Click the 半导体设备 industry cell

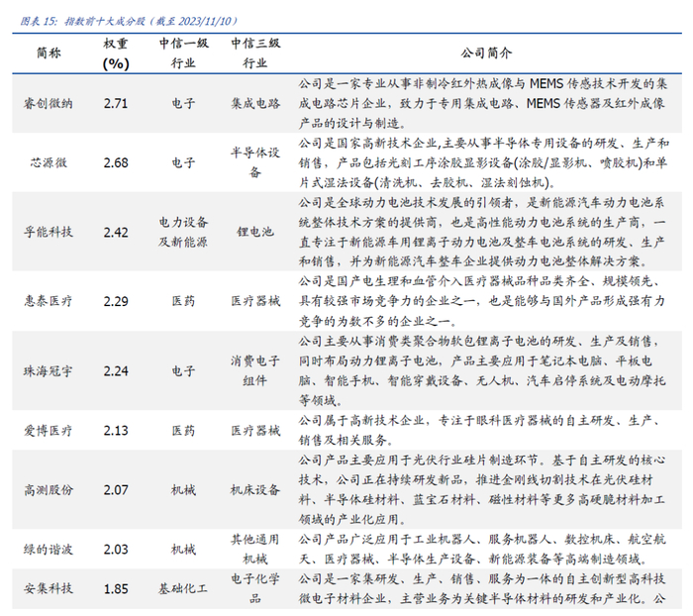coord(255,162)
